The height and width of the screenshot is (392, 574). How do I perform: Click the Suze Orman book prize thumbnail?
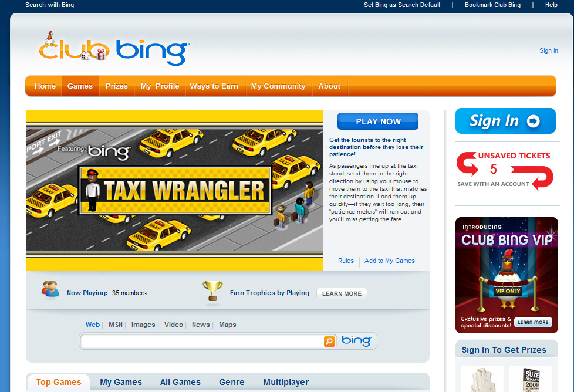click(x=531, y=379)
